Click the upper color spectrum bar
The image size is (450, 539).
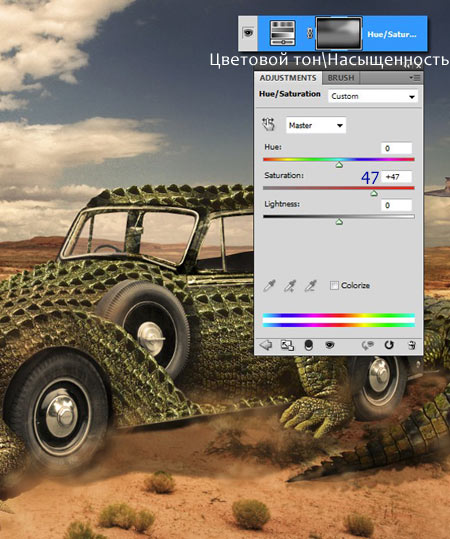point(339,315)
